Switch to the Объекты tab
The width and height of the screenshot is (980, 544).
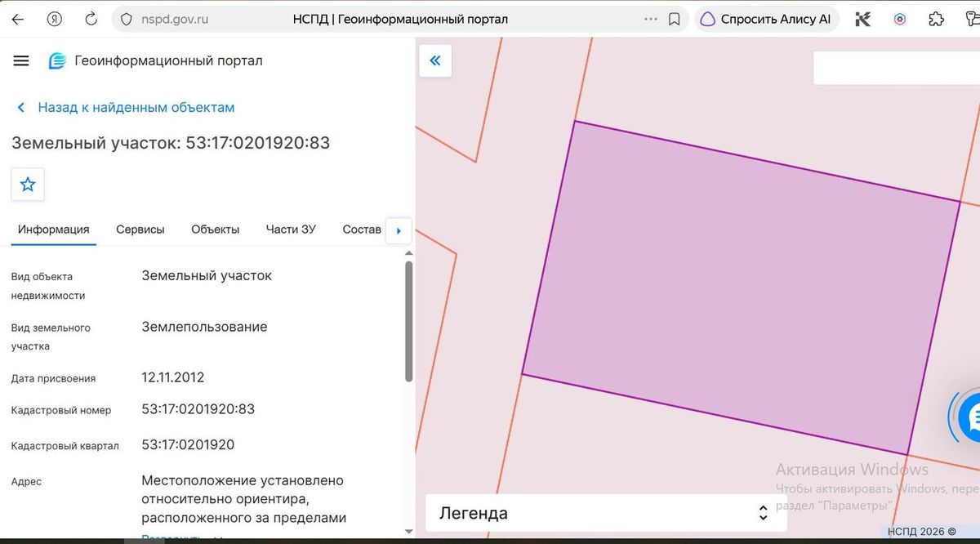[x=216, y=230]
